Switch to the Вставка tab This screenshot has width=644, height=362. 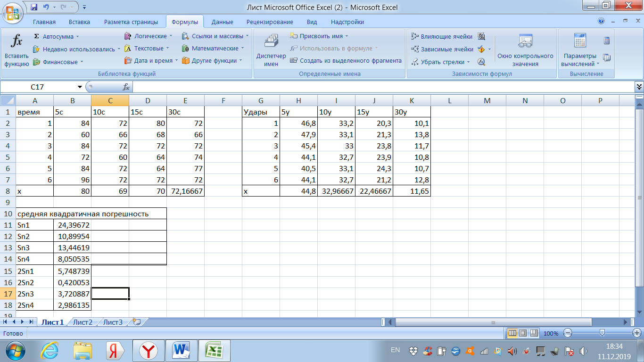click(x=79, y=22)
